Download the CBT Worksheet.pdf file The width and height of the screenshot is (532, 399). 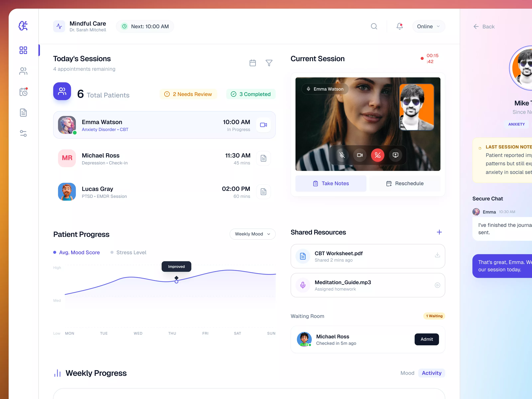click(x=437, y=255)
